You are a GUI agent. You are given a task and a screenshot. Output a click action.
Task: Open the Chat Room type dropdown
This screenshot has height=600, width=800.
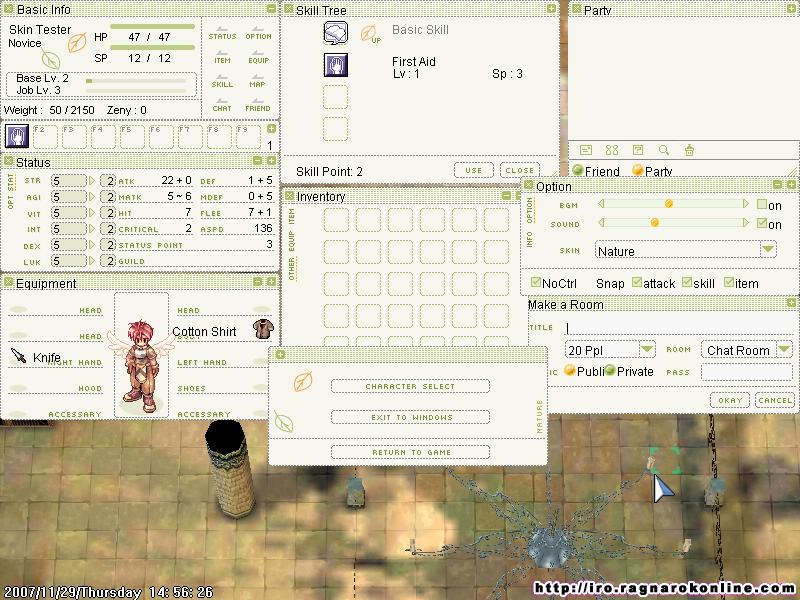click(x=784, y=349)
